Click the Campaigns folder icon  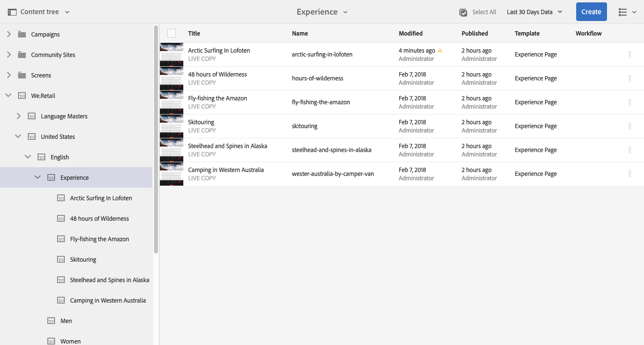pyautogui.click(x=21, y=34)
